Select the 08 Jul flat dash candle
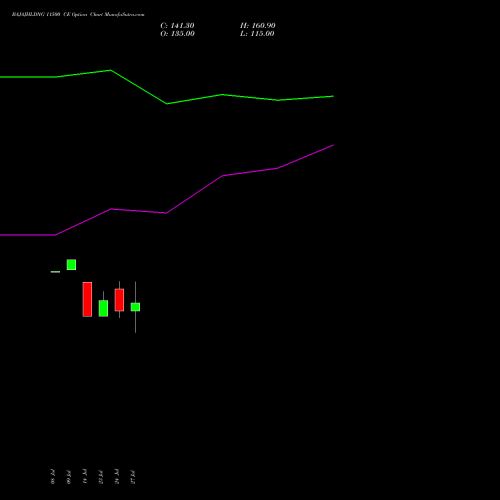This screenshot has width=500, height=500. pos(55,272)
